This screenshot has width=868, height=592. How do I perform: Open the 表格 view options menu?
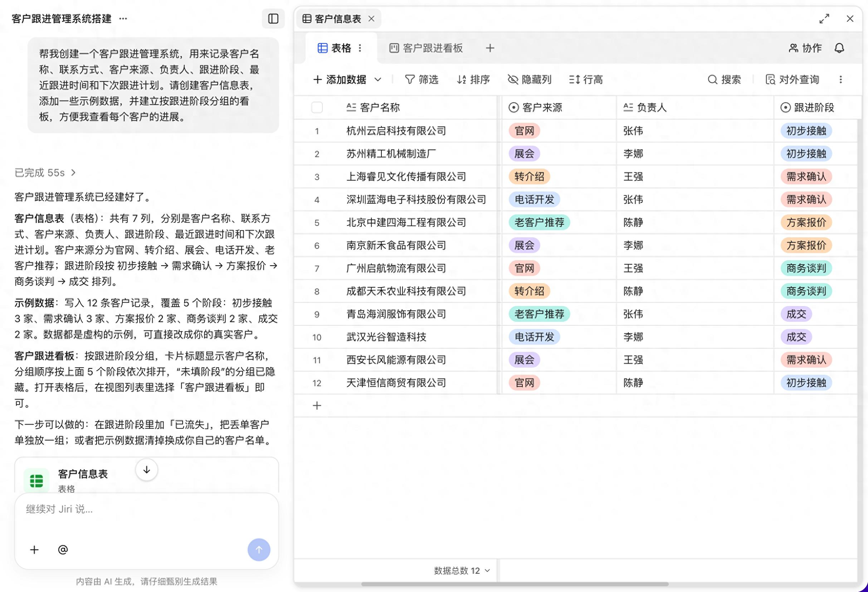[x=360, y=48]
